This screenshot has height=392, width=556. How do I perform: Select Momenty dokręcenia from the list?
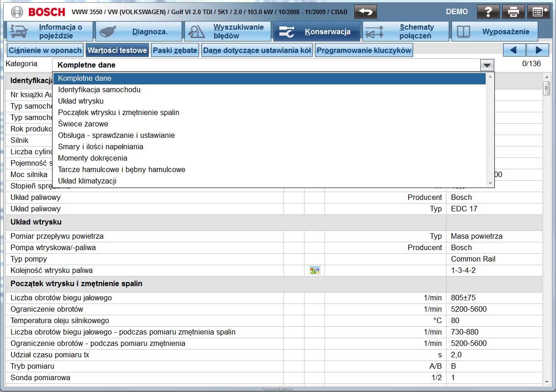tap(269, 158)
